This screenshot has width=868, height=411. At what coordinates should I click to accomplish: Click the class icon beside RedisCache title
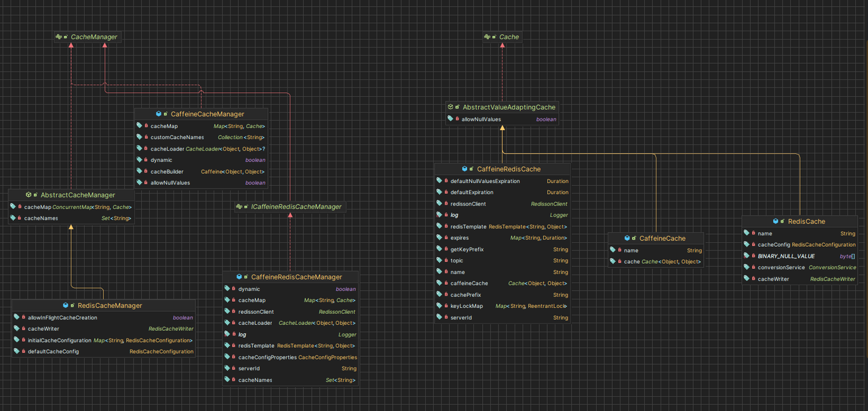(776, 221)
